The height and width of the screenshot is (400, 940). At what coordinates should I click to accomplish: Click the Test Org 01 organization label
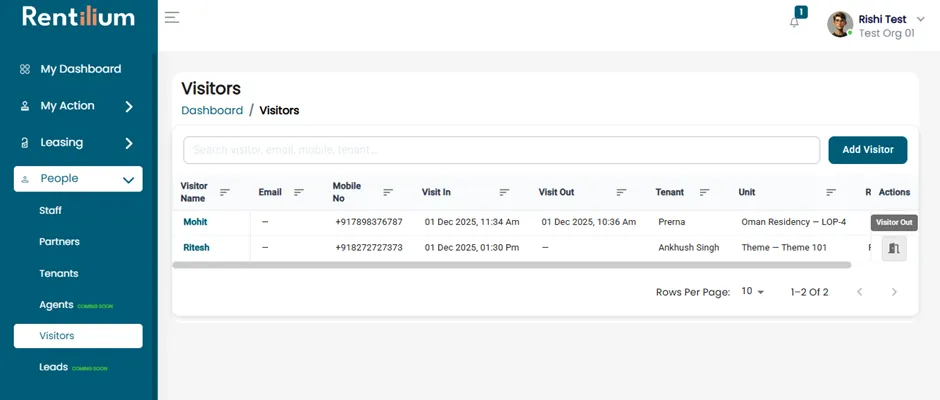(887, 34)
